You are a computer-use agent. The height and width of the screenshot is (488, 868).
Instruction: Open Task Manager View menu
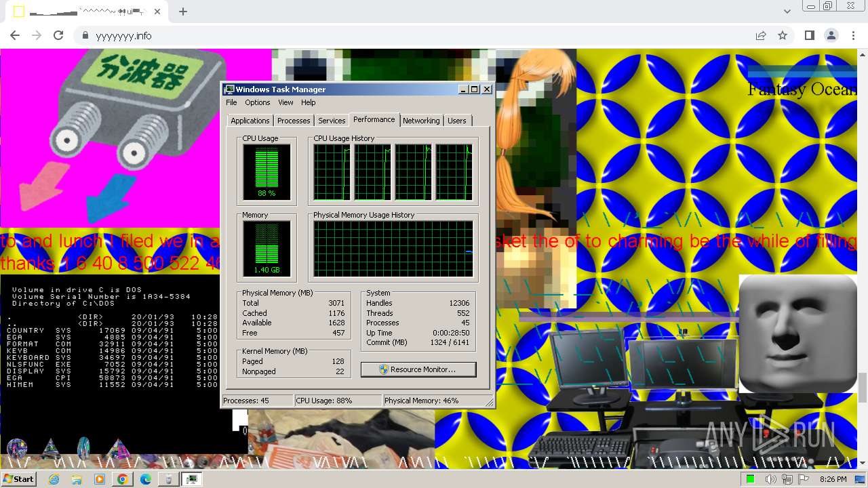point(285,102)
